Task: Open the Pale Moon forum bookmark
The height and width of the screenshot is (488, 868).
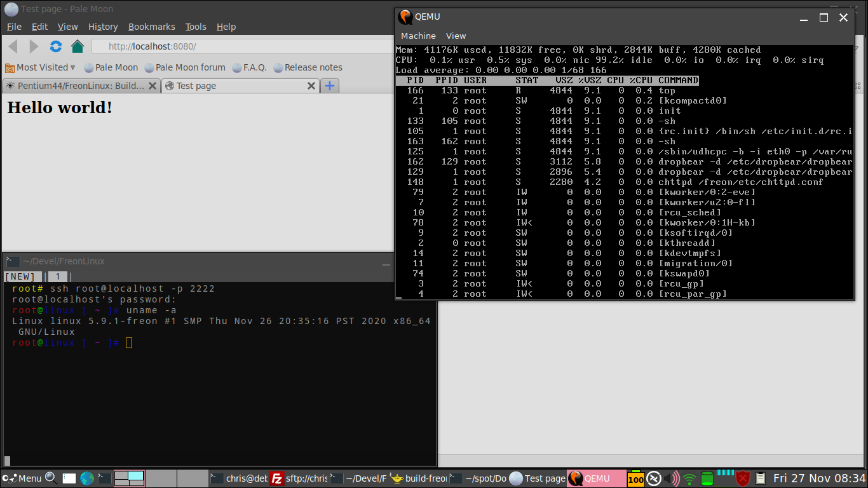Action: click(x=185, y=67)
